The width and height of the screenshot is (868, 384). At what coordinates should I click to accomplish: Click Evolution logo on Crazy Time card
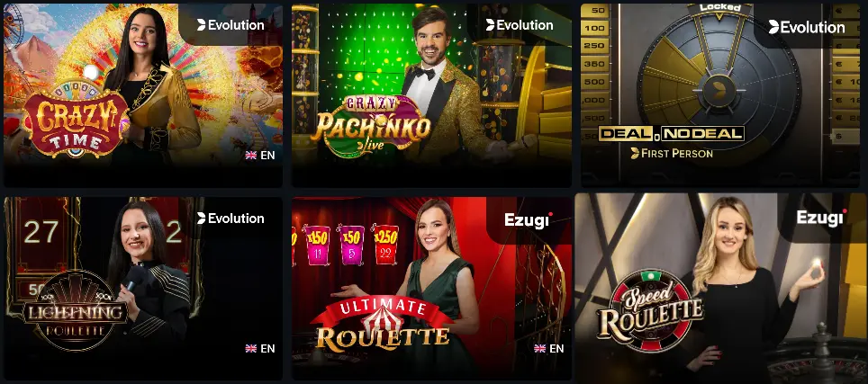pyautogui.click(x=231, y=25)
